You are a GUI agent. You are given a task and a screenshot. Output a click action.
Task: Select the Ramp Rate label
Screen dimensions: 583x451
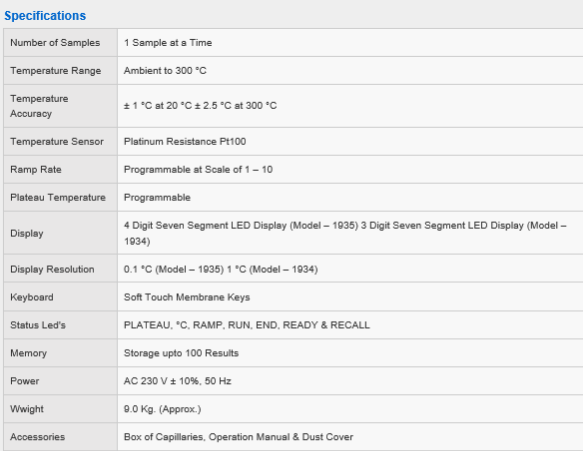(36, 170)
